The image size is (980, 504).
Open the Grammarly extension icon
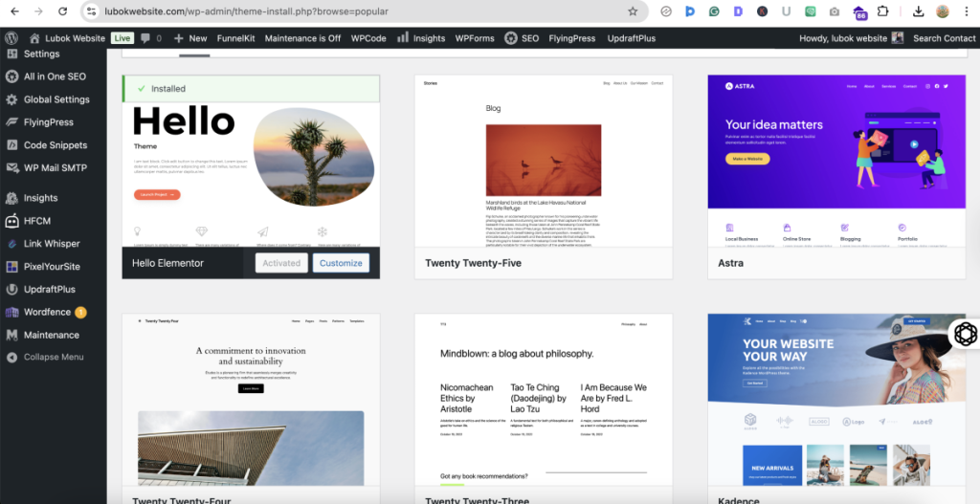pos(714,11)
